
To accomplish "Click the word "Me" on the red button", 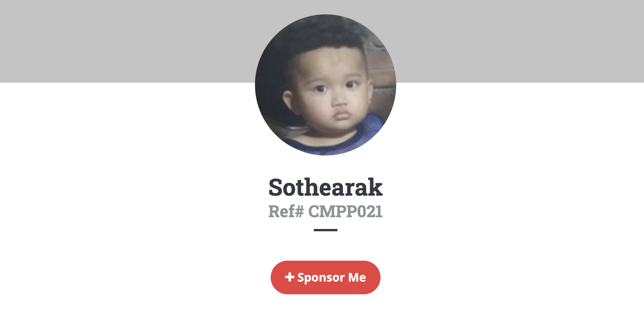I will click(357, 277).
